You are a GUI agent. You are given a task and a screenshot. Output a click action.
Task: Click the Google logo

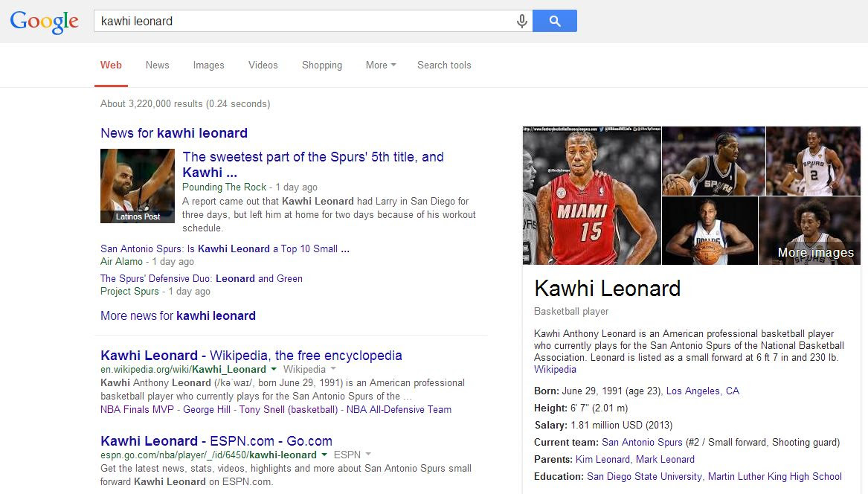click(45, 22)
